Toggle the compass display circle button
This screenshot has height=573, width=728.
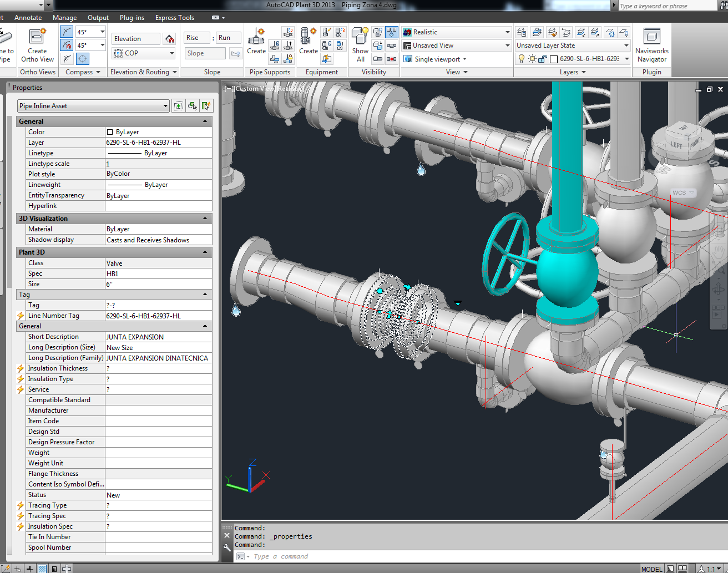(x=83, y=59)
